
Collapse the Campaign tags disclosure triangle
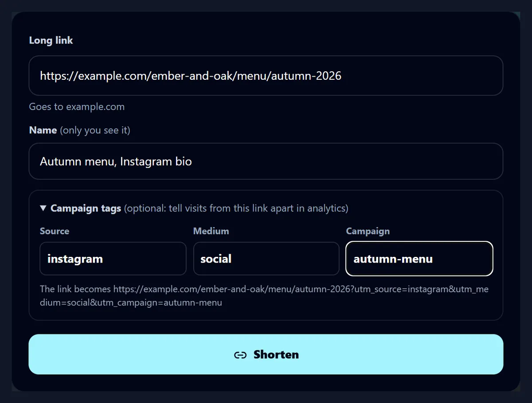coord(43,208)
